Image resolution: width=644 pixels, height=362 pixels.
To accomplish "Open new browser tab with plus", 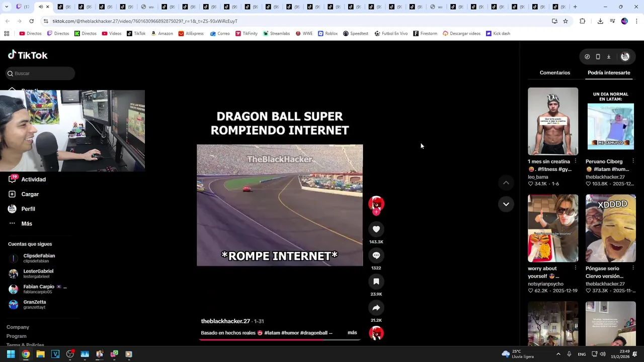I will coord(575,7).
